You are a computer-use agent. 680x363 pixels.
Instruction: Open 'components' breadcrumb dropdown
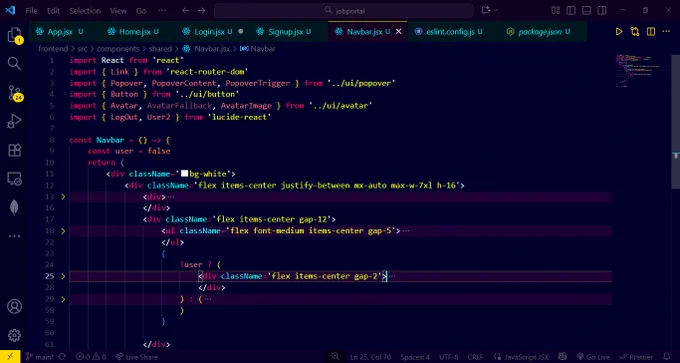[x=118, y=49]
